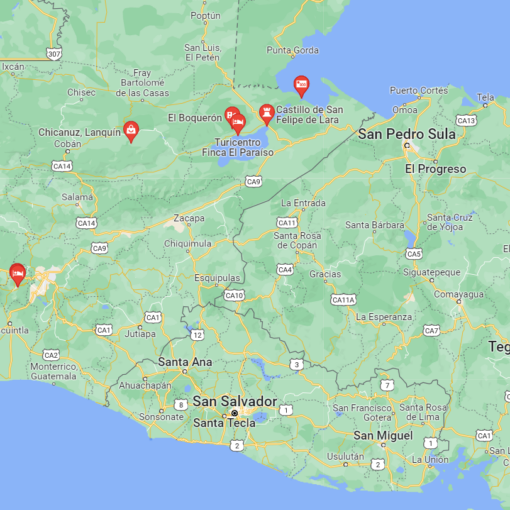Select the San Salvador capital label
This screenshot has width=510, height=510.
(x=235, y=401)
